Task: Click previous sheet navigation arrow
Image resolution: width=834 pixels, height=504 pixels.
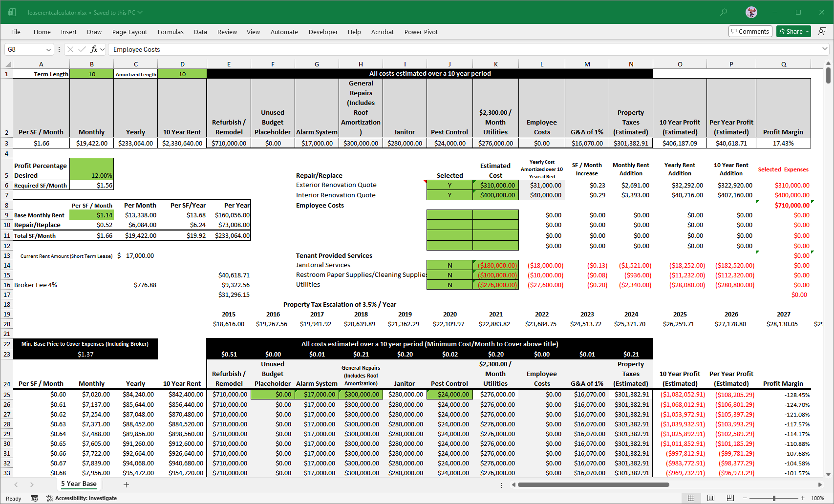Action: (16, 484)
